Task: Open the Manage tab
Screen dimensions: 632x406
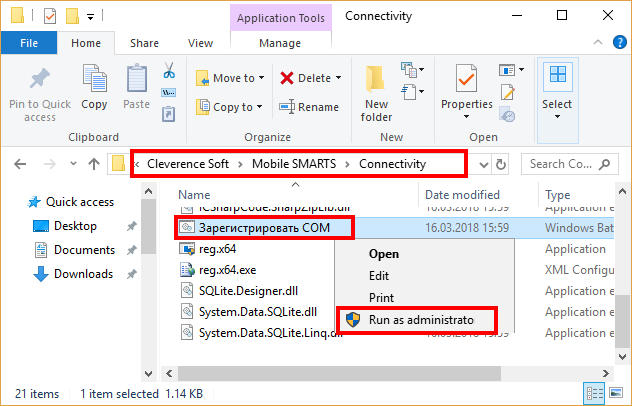Action: [280, 43]
